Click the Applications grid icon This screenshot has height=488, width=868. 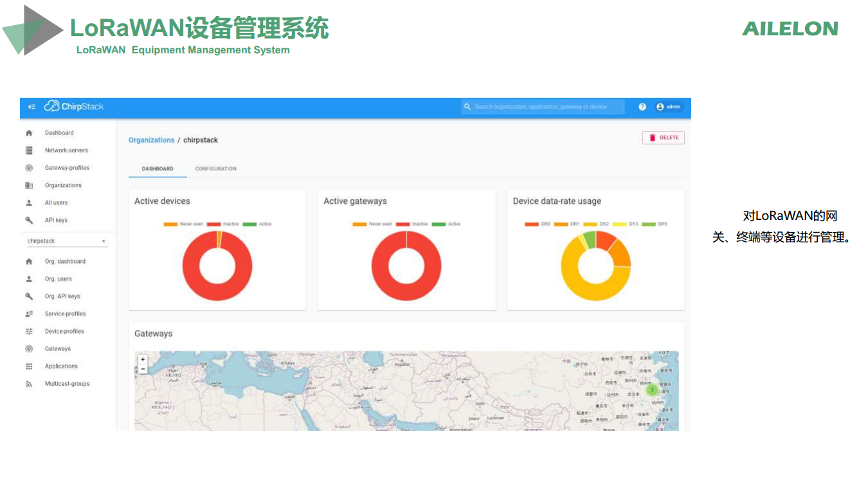(29, 366)
